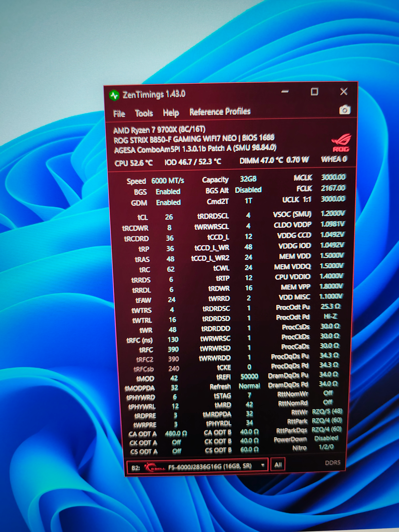The height and width of the screenshot is (532, 399).
Task: Minimize the ZenTimings window
Action: pos(285,92)
